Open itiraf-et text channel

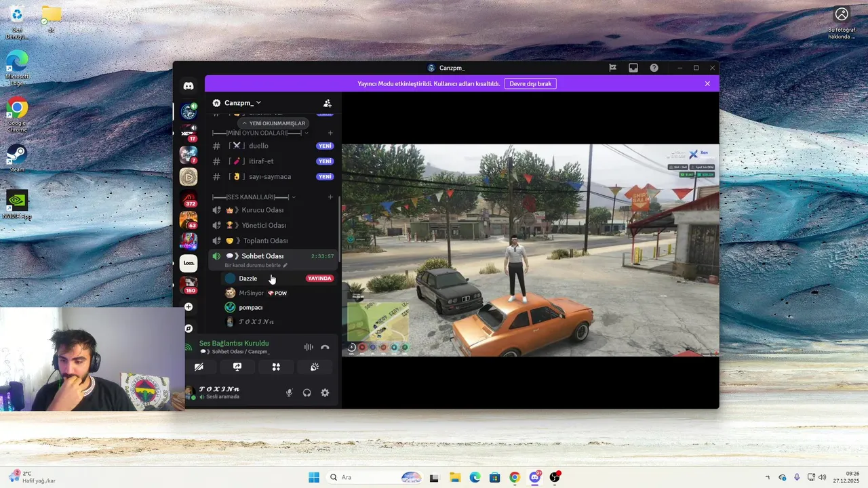[273, 161]
